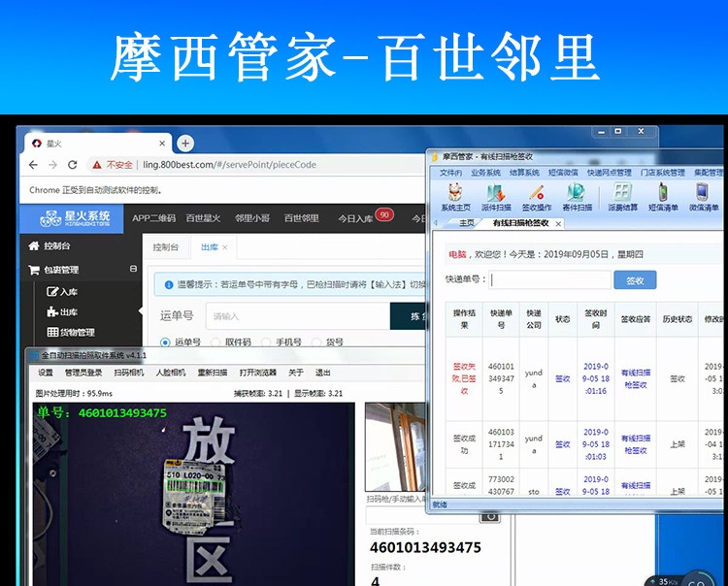Close the 出库 page tab

click(x=225, y=247)
